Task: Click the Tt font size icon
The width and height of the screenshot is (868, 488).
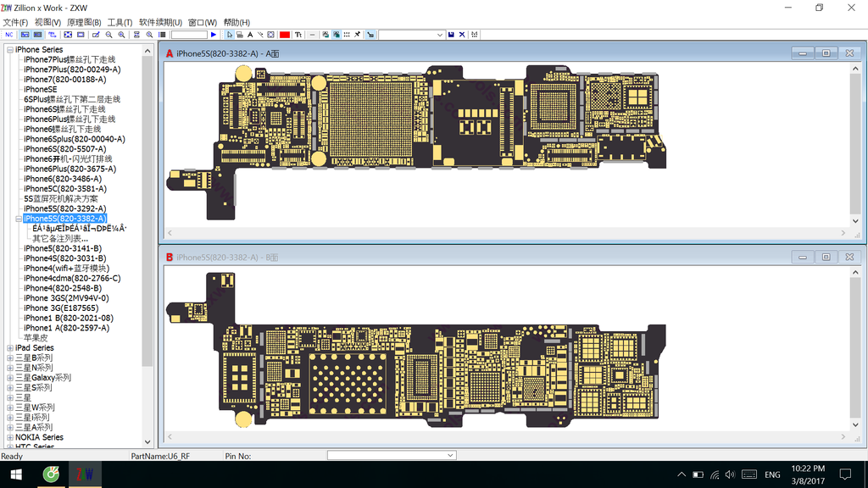Action: (x=298, y=34)
